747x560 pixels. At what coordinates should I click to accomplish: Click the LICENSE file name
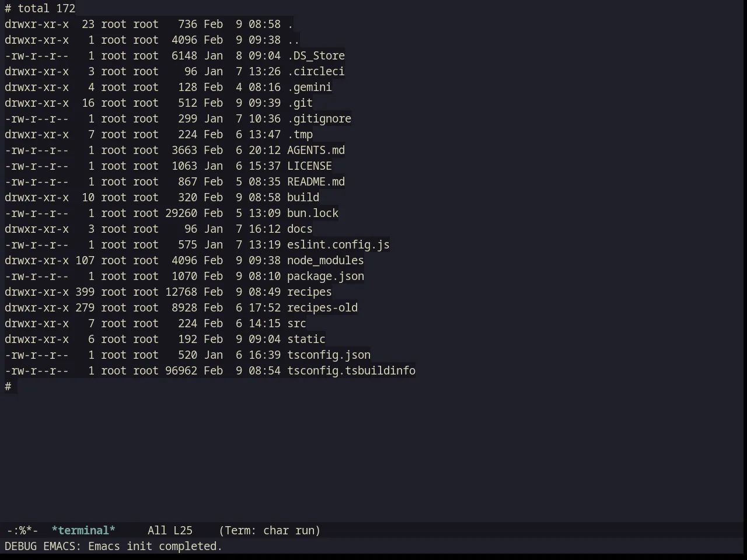tap(309, 166)
